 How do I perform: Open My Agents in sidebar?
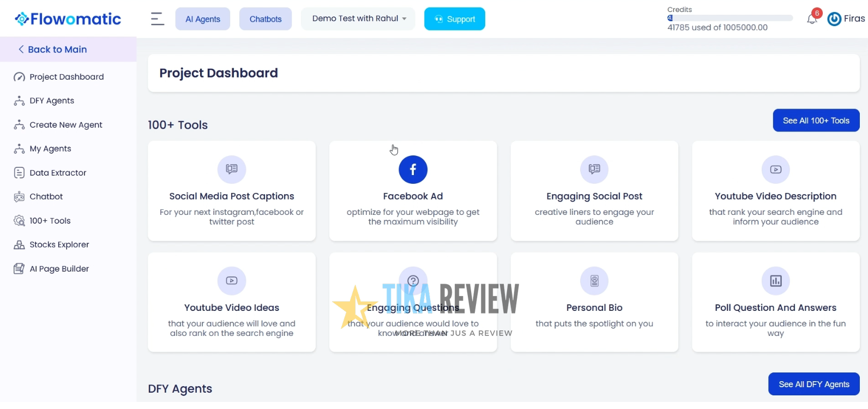click(50, 149)
